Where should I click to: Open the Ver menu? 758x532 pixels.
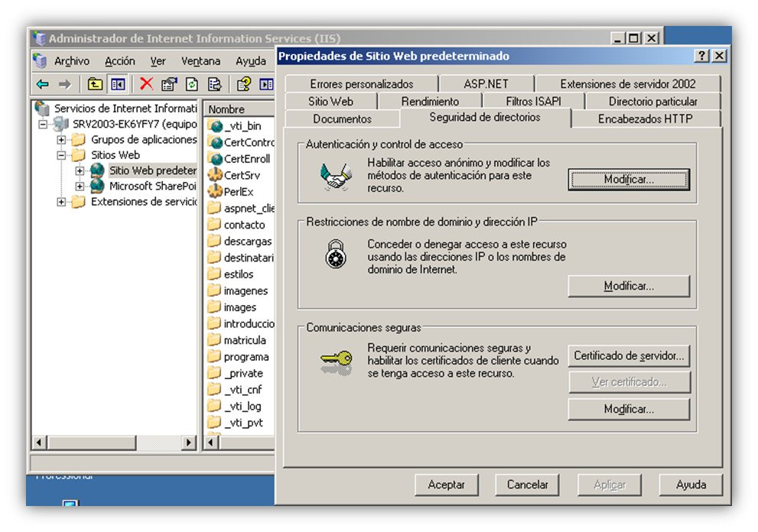pos(158,61)
